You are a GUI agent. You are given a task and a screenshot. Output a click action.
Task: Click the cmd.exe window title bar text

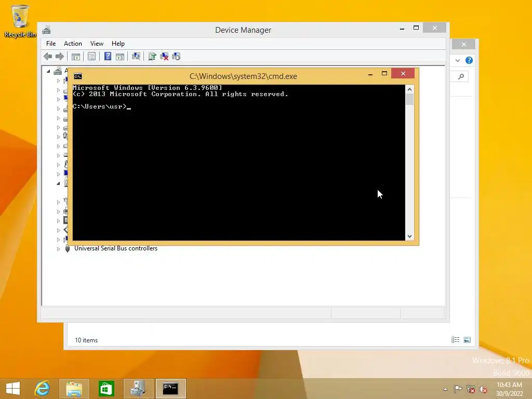pyautogui.click(x=243, y=76)
